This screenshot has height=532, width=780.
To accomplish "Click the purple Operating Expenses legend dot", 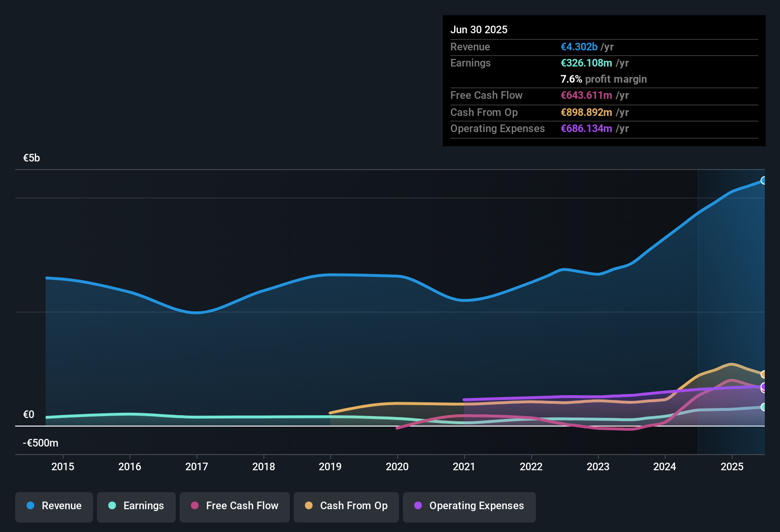I will (x=418, y=506).
